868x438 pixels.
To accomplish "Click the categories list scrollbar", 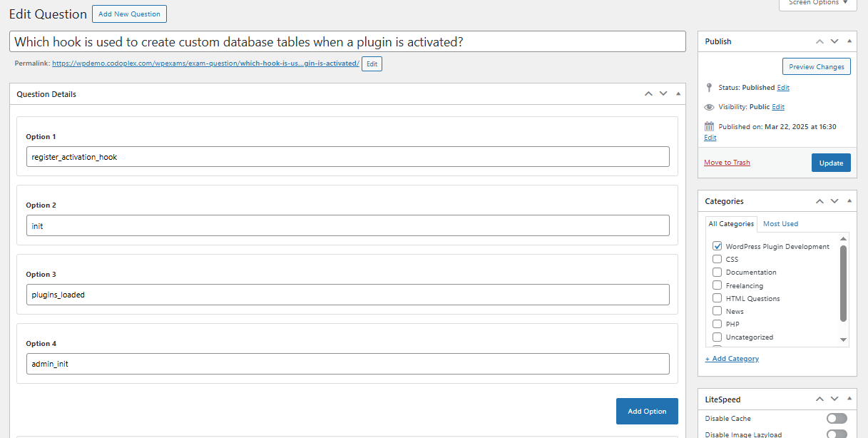I will click(844, 285).
